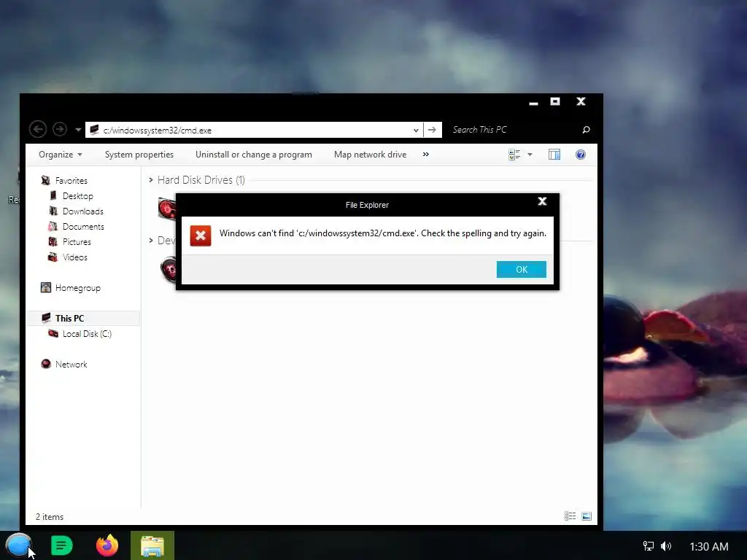747x560 pixels.
Task: Select Favorites in the navigation pane
Action: click(71, 181)
